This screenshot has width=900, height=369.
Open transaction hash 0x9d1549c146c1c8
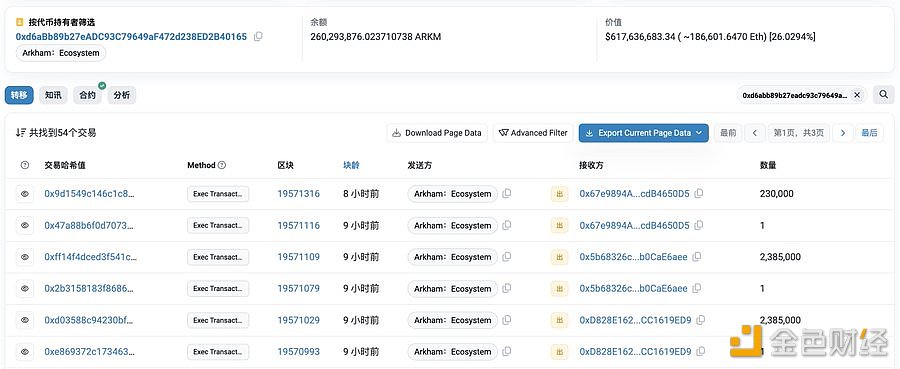89,194
